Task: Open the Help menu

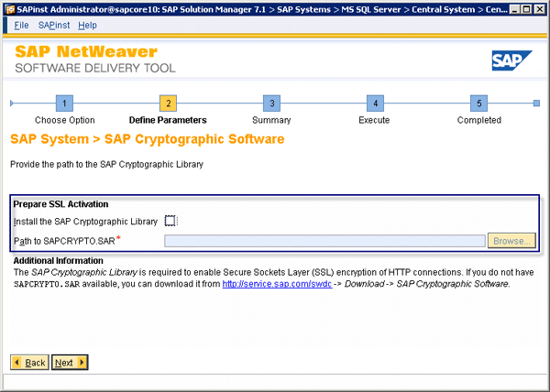Action: click(87, 26)
